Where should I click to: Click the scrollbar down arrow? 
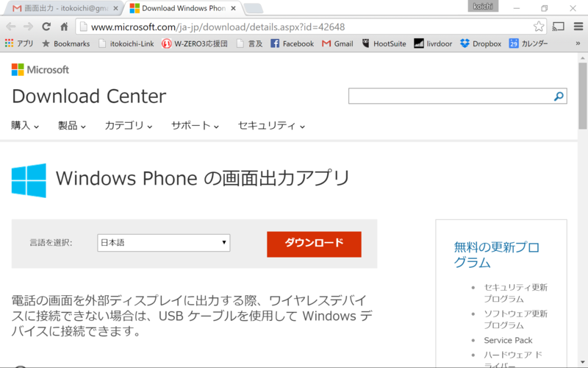(582, 363)
